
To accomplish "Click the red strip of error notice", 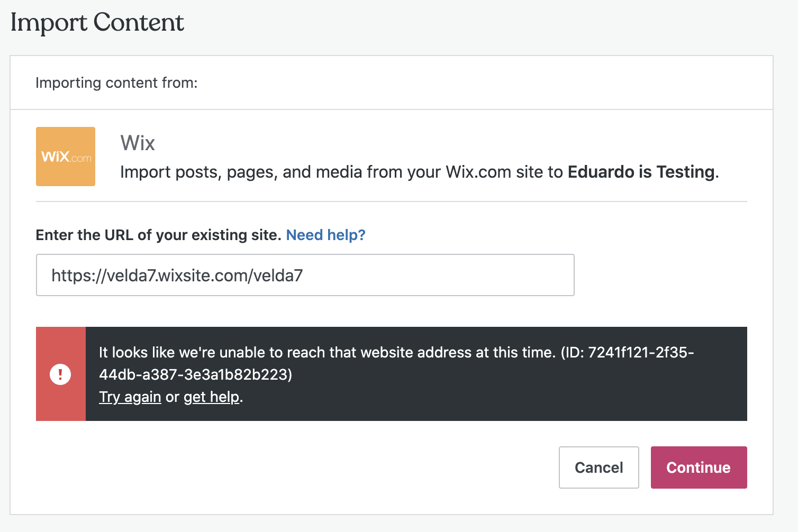I will (60, 344).
